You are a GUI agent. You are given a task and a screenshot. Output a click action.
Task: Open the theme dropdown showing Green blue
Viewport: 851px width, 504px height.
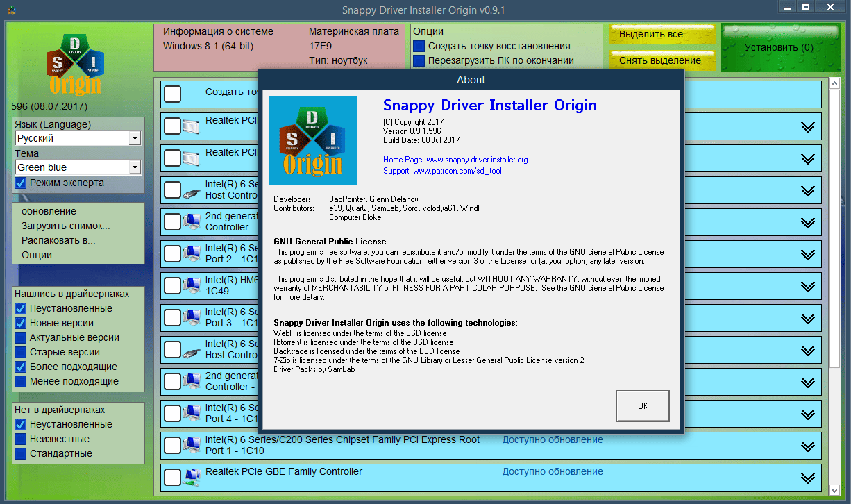click(78, 167)
